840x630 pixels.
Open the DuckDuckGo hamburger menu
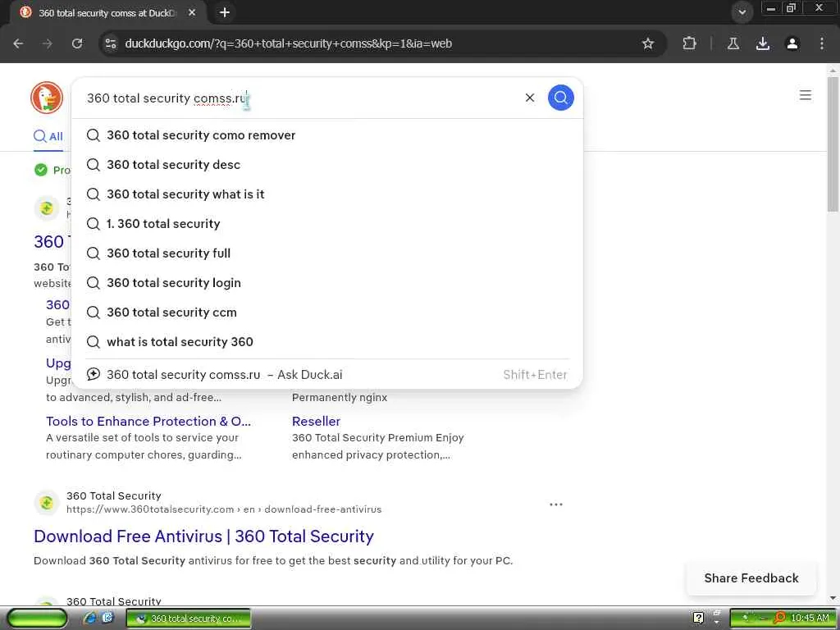tap(805, 95)
